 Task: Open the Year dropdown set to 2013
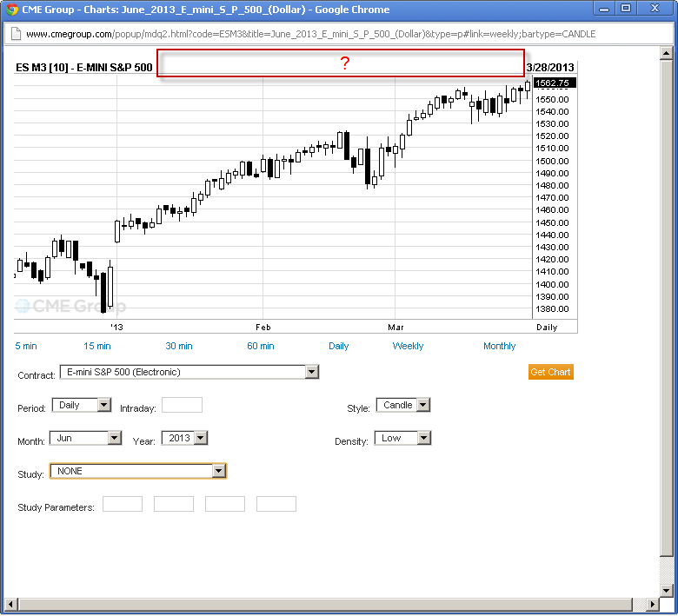click(x=184, y=438)
